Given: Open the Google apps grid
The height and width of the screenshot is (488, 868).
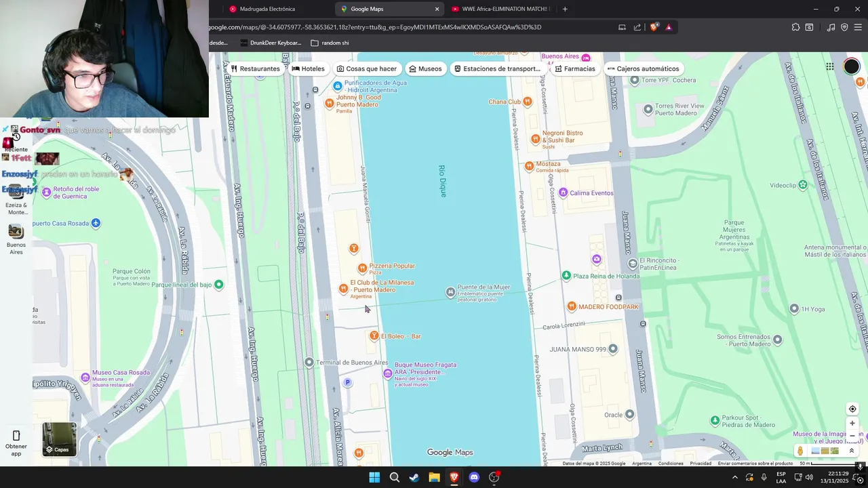Looking at the screenshot, I should (x=829, y=66).
